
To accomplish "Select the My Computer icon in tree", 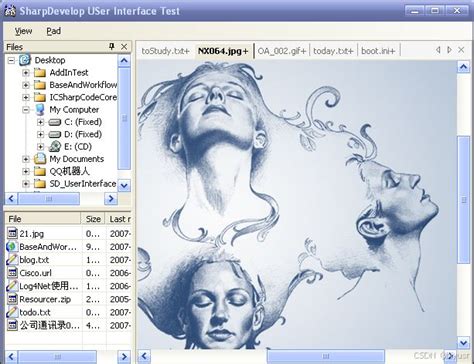I will coord(40,109).
